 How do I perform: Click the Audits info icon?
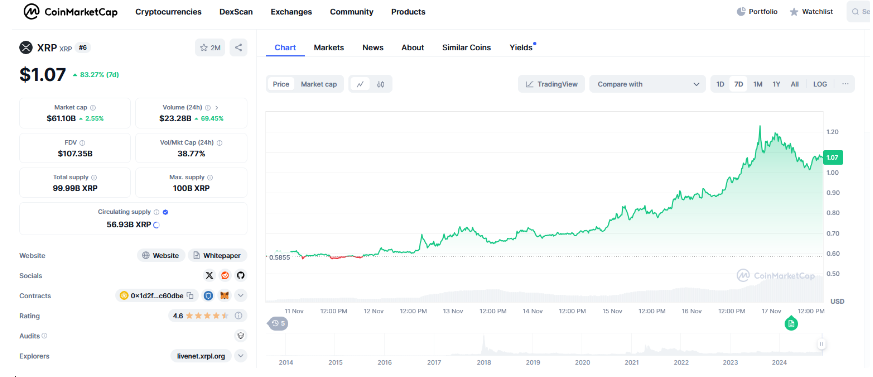coord(45,336)
